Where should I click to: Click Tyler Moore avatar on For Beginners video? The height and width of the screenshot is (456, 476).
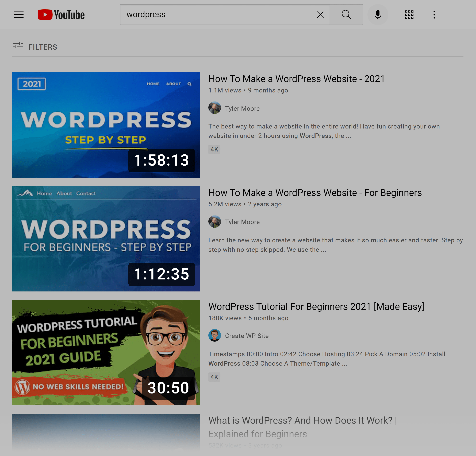click(214, 222)
